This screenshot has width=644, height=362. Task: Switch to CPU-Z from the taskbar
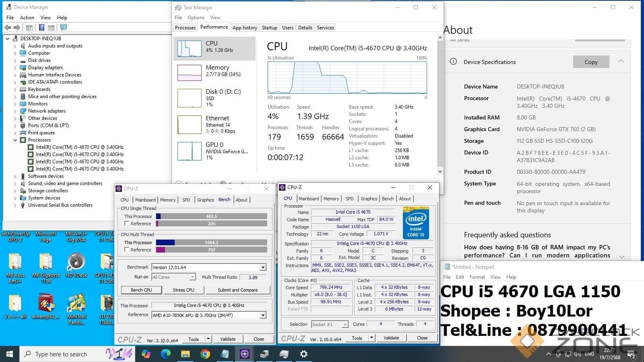[x=245, y=354]
